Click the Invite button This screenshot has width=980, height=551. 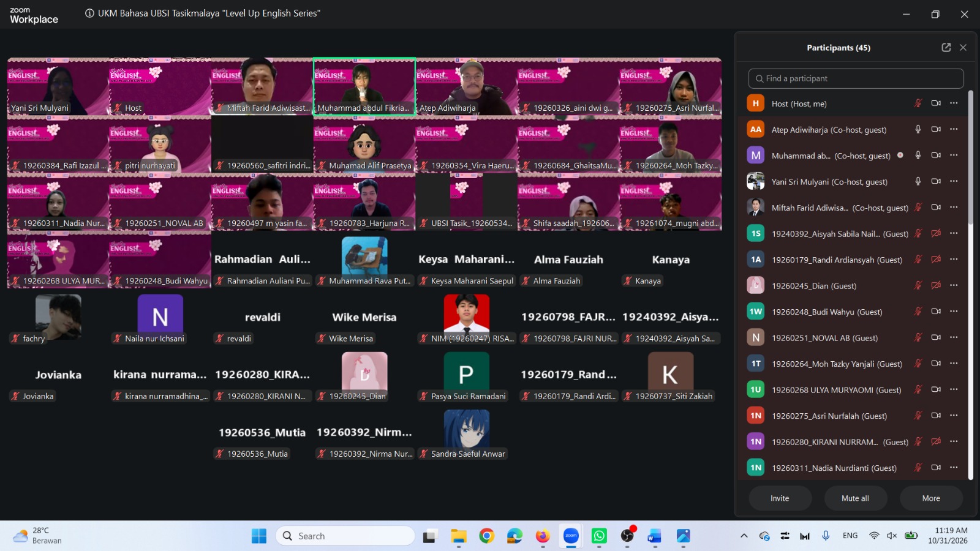coord(780,498)
